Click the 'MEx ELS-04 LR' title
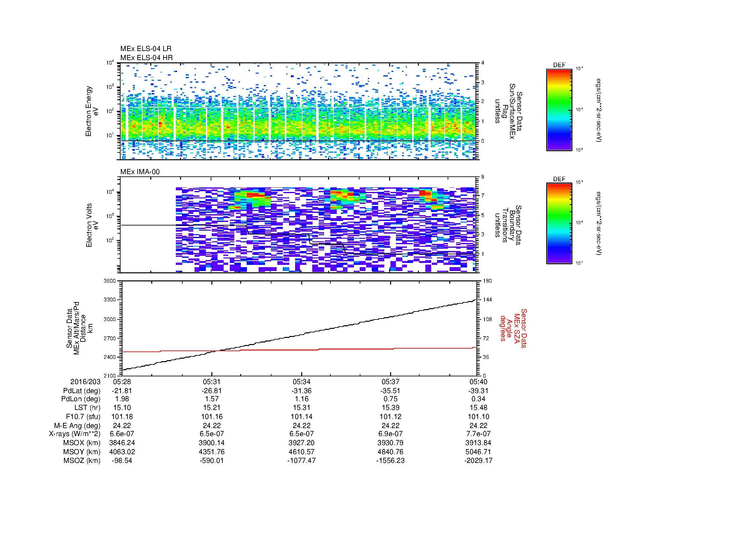 pos(145,49)
